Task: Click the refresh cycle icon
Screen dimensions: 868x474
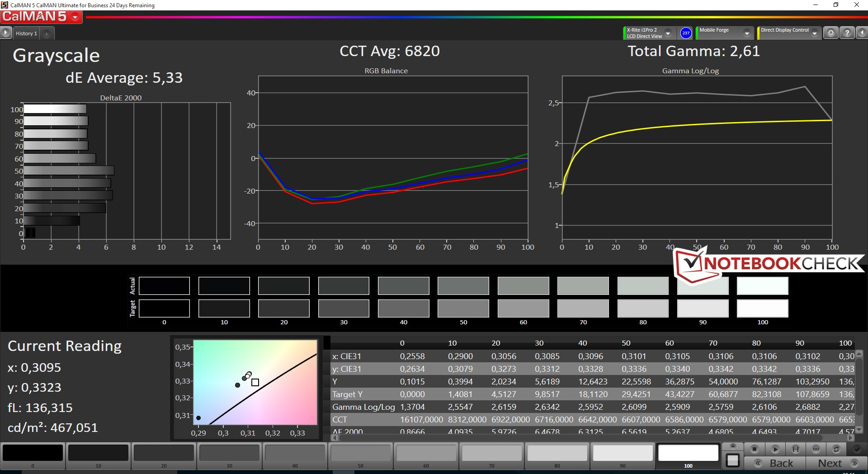Action: coord(836,449)
